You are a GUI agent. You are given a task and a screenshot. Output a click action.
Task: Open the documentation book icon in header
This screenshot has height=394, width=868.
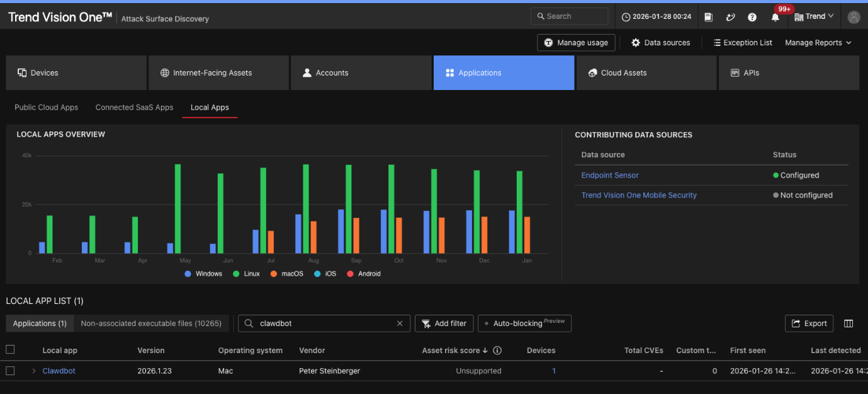pos(708,17)
